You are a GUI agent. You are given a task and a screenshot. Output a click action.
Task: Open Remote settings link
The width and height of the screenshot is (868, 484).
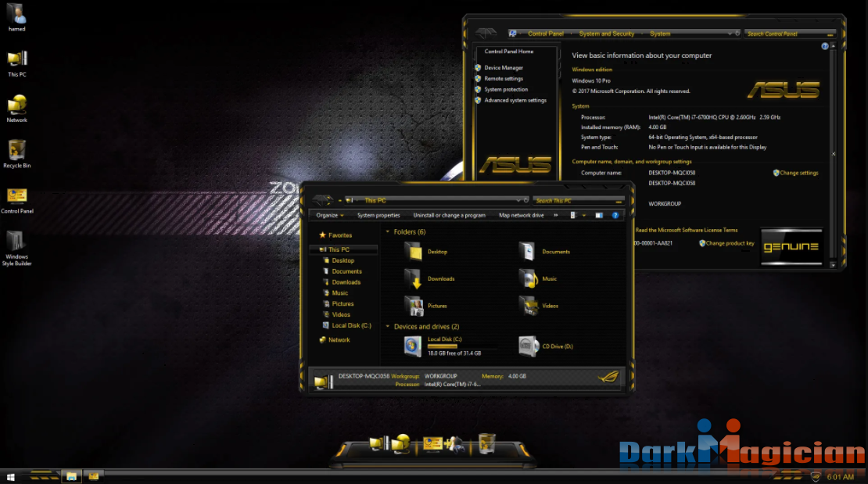coord(503,79)
